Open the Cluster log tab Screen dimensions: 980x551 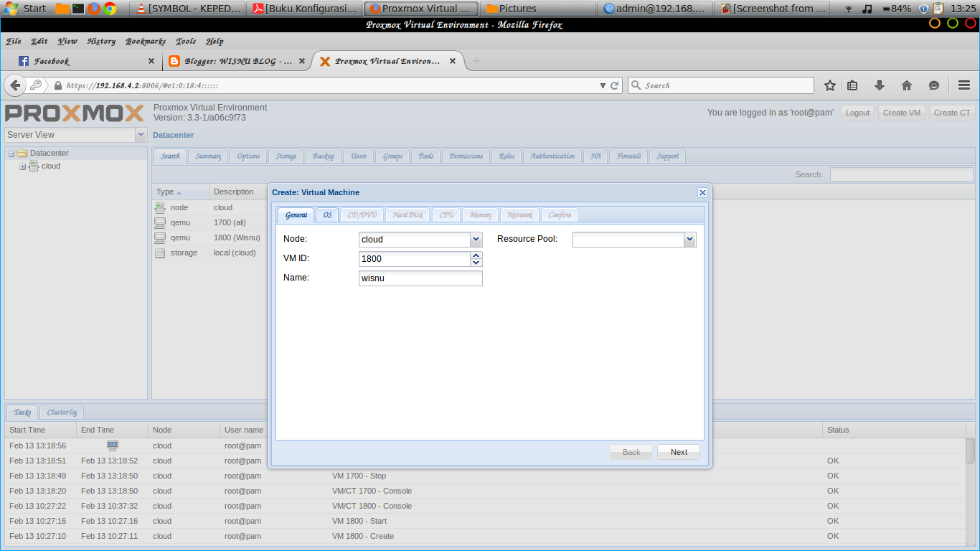[62, 412]
